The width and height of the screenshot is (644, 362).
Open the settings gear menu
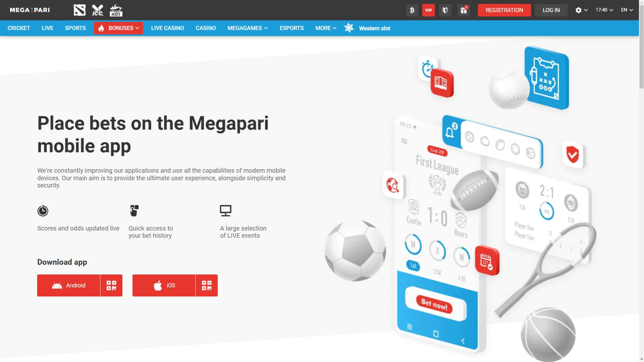[x=578, y=10]
